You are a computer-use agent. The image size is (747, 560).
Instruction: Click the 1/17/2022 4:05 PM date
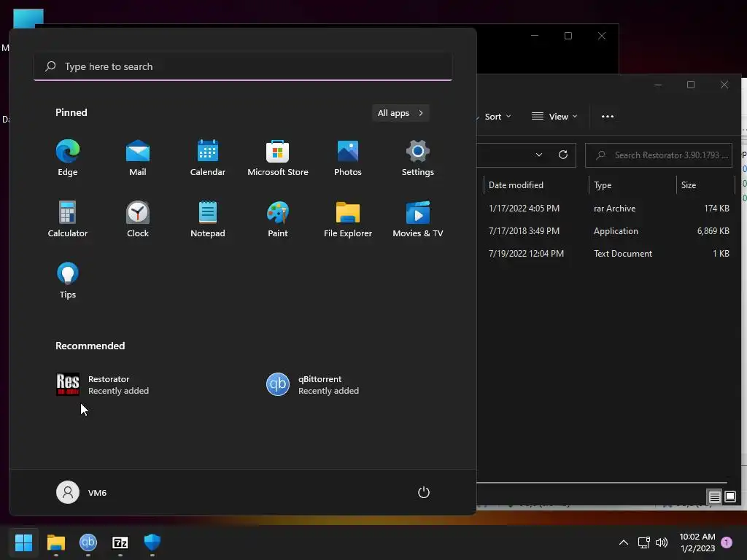pyautogui.click(x=524, y=209)
